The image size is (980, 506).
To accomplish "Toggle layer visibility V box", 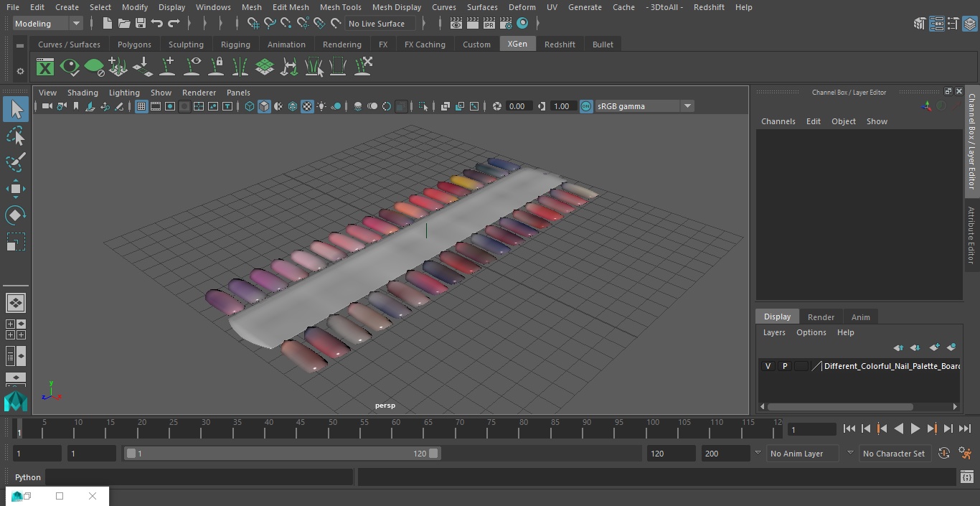I will pyautogui.click(x=768, y=366).
